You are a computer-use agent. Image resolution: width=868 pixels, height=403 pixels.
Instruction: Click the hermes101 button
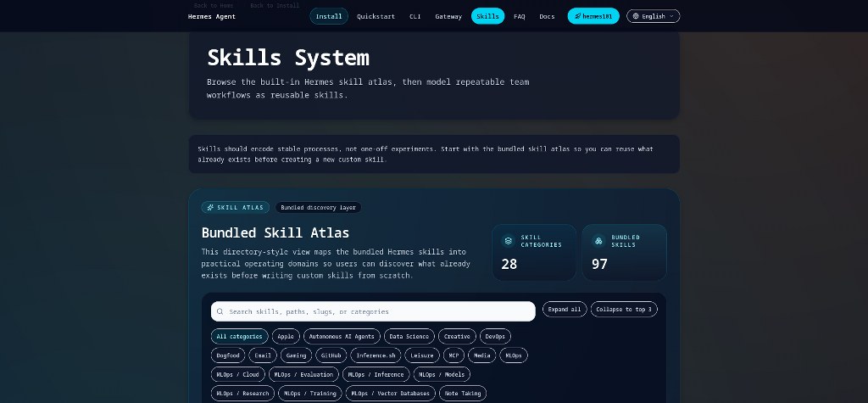coord(593,16)
